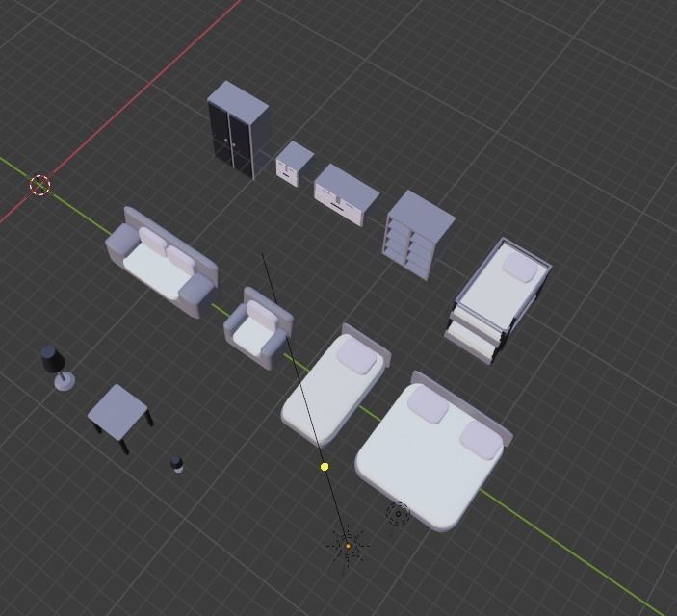The height and width of the screenshot is (616, 677).
Task: Select the small cylindrical cup object
Action: 177,464
